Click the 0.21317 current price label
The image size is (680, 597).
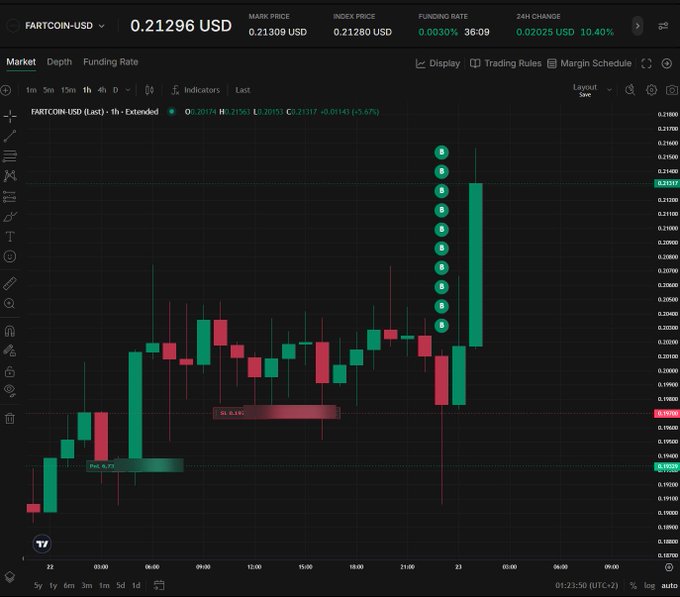click(667, 183)
